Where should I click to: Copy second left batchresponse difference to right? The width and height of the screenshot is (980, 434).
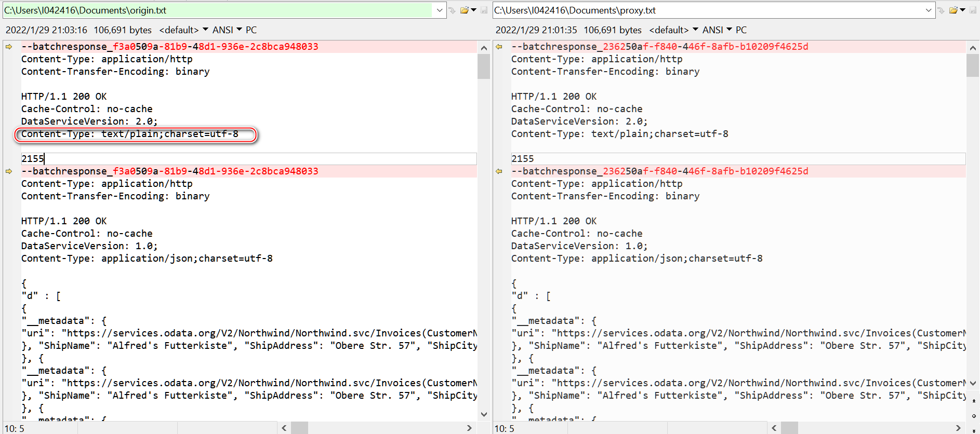9,171
